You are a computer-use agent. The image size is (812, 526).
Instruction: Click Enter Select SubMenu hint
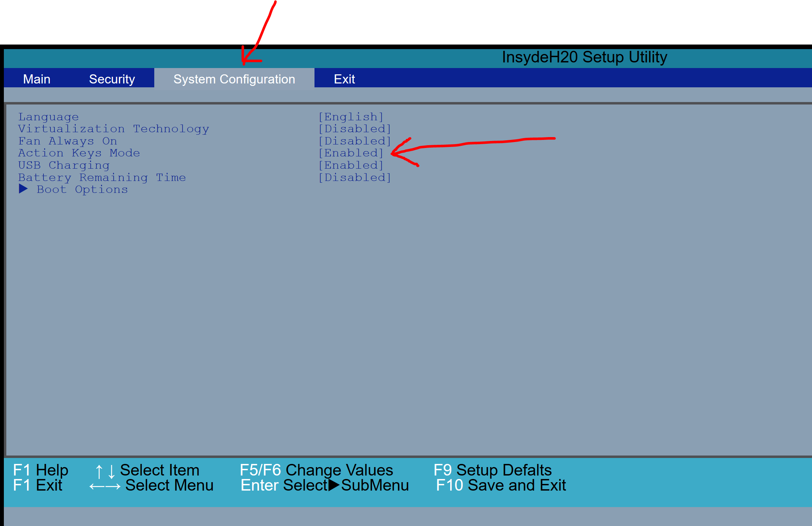324,485
